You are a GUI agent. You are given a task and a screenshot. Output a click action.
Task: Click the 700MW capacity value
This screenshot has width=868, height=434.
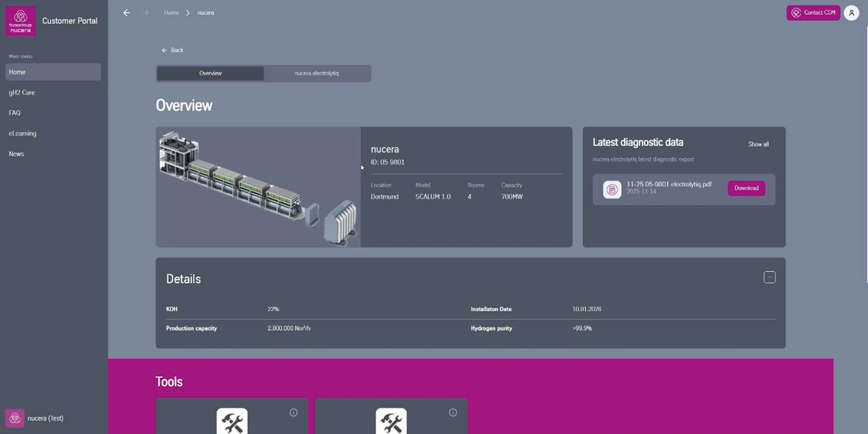[x=512, y=197]
